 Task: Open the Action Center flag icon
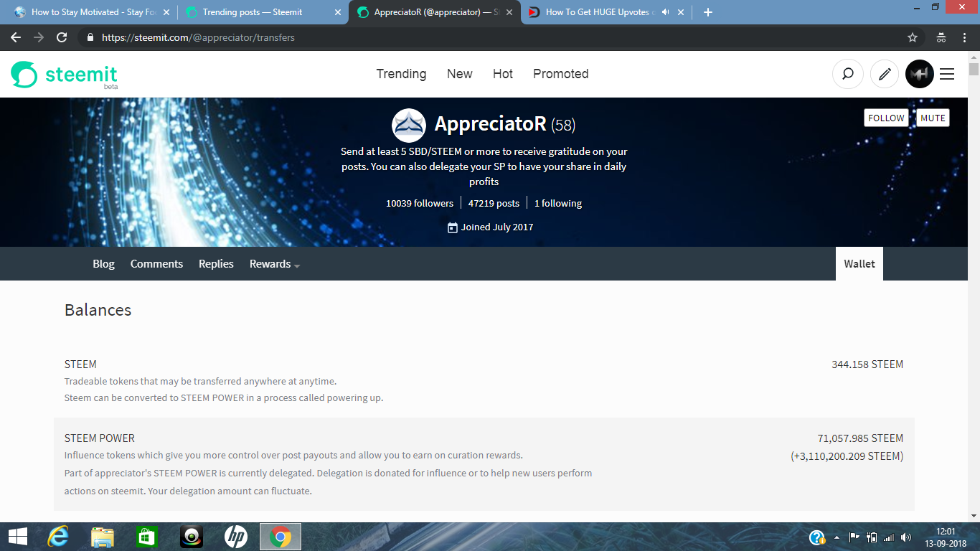[854, 537]
